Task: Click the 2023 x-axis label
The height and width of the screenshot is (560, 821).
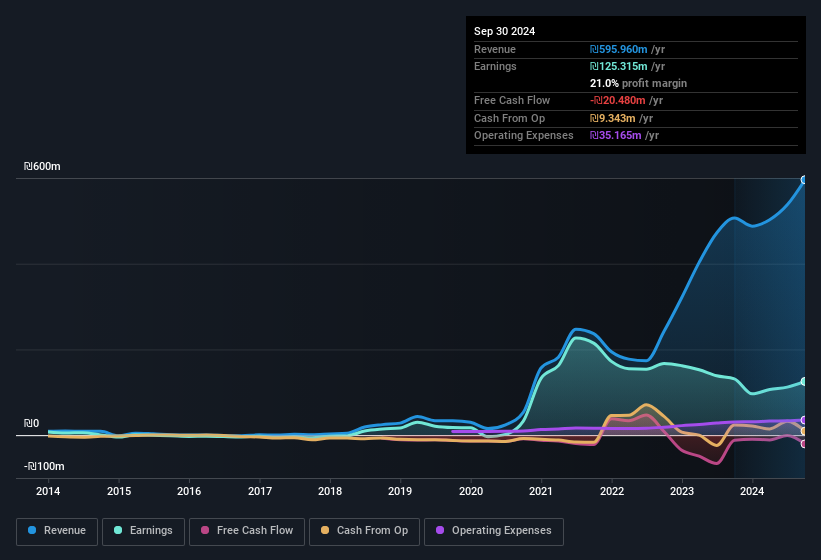Action: pyautogui.click(x=682, y=491)
